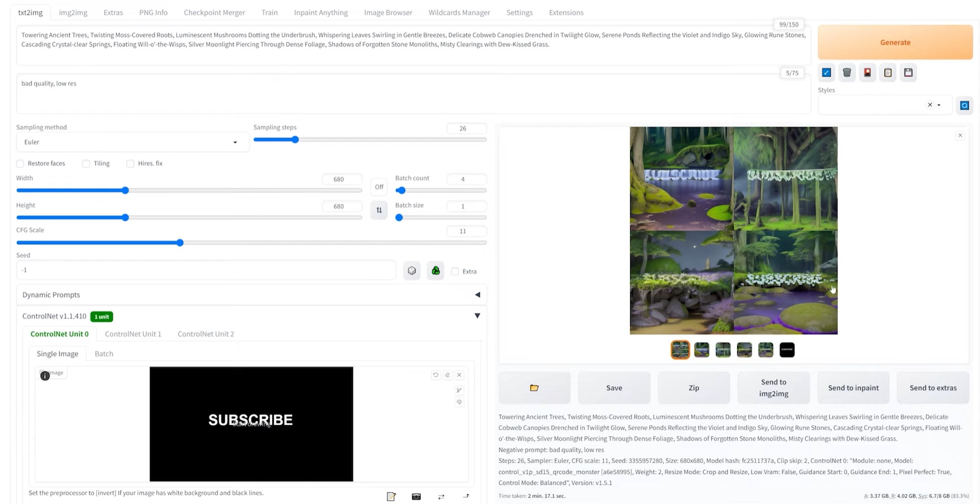The image size is (980, 504).
Task: Click the negative prompt text box
Action: pos(413,94)
